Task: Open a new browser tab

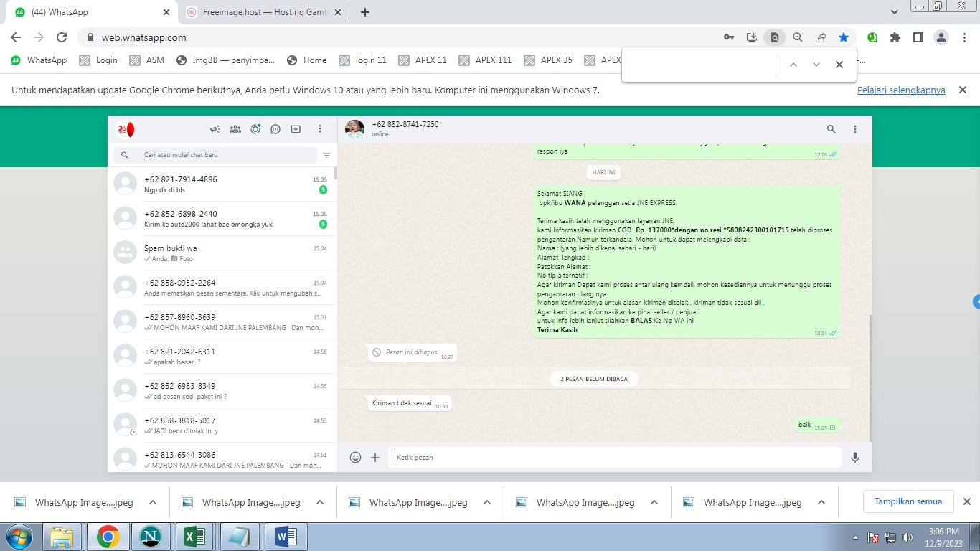Action: click(x=365, y=12)
